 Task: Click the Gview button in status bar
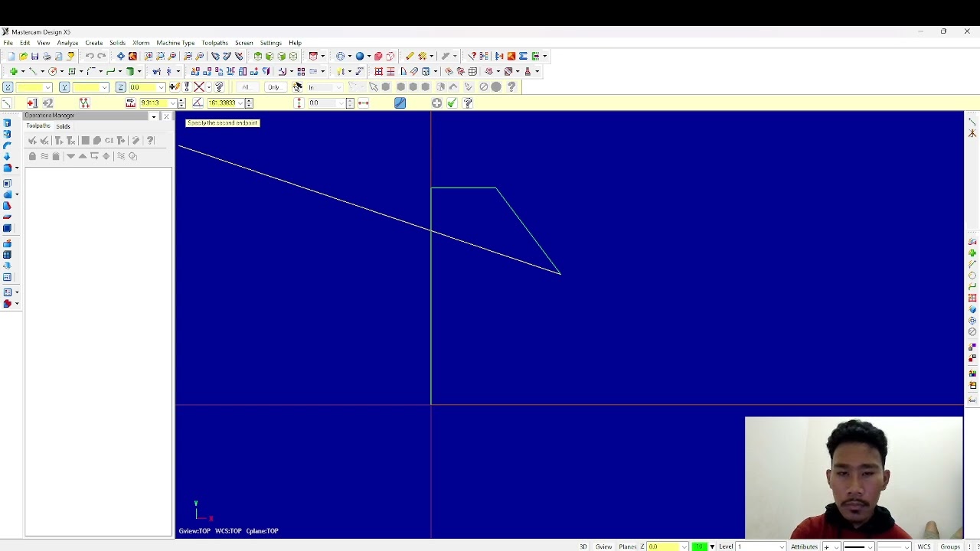tap(603, 546)
